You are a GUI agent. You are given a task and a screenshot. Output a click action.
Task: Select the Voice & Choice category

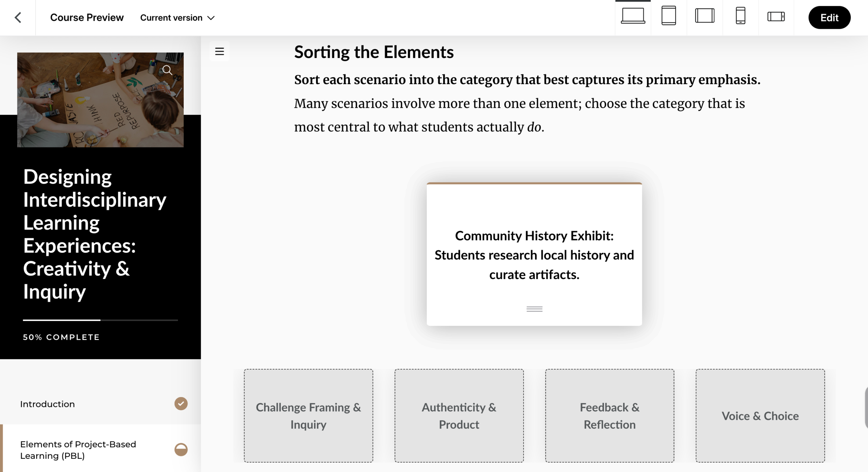click(760, 416)
